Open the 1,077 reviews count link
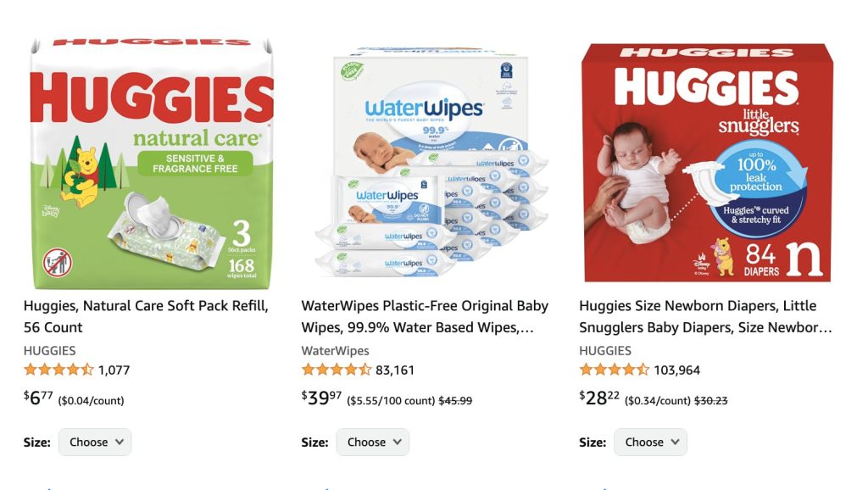This screenshot has width=868, height=490. [114, 370]
